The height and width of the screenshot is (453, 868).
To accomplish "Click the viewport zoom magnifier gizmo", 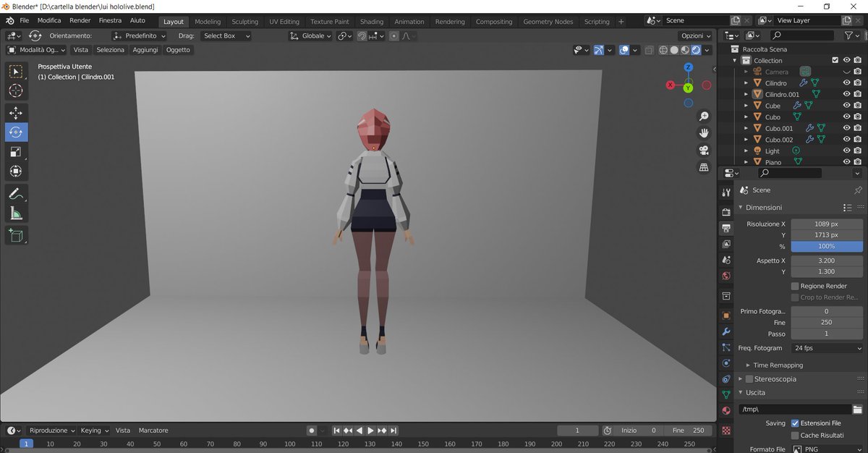I will (704, 117).
